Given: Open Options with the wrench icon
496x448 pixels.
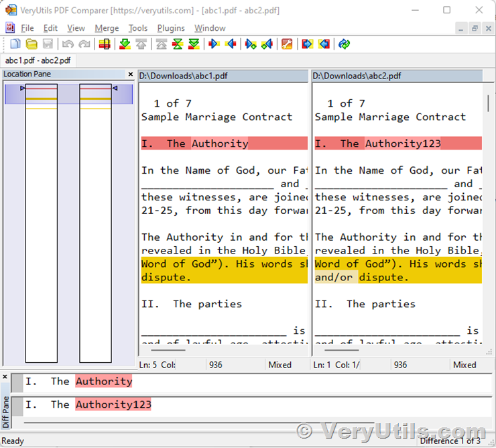Looking at the screenshot, I should (287, 44).
